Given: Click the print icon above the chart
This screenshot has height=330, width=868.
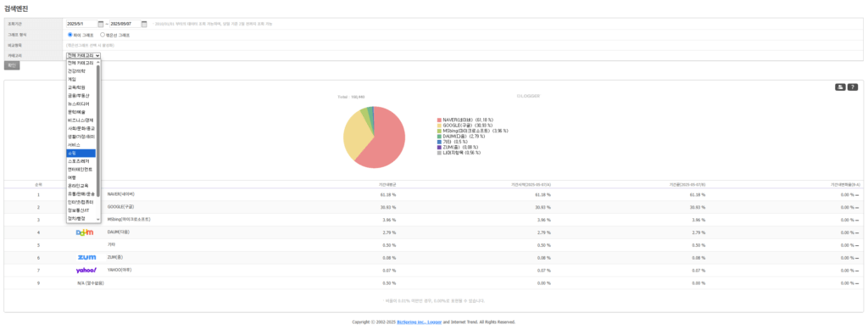Looking at the screenshot, I should [840, 87].
